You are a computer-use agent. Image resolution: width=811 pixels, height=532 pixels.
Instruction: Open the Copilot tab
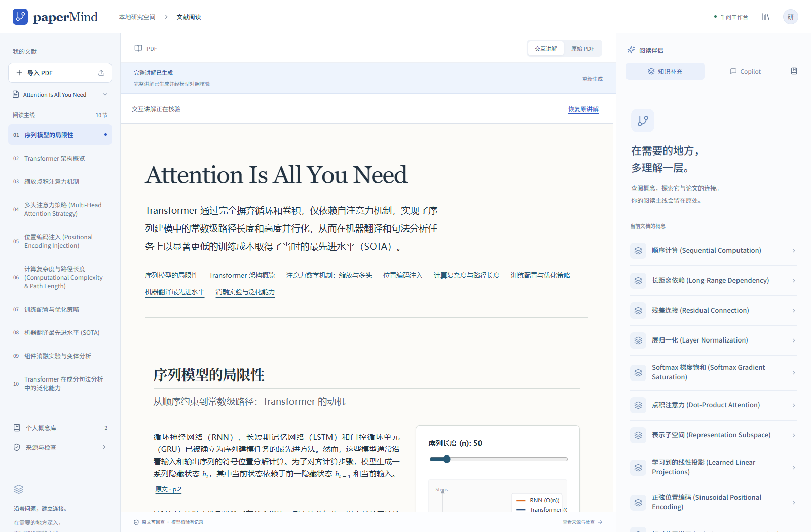click(x=746, y=71)
